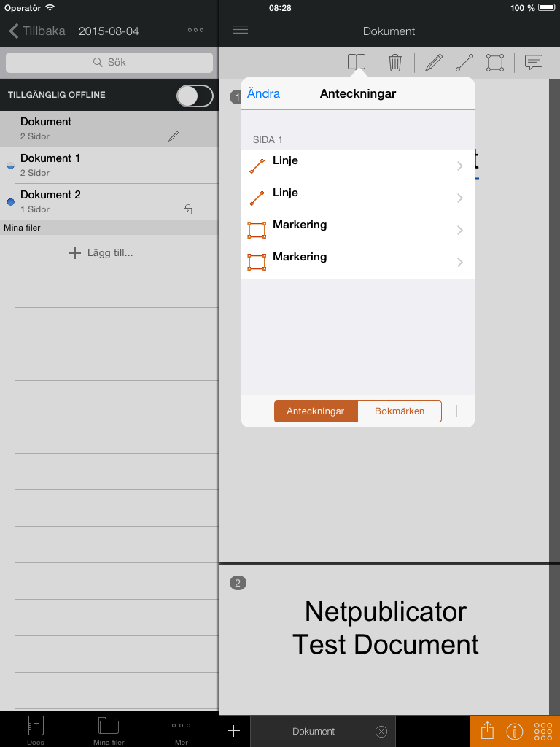Tap the lock icon on Dokument 2
The image size is (560, 747).
187,209
